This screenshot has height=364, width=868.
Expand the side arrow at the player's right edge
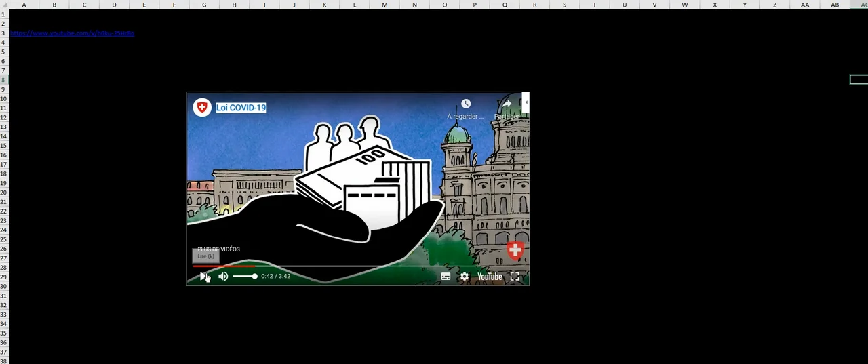[x=526, y=103]
